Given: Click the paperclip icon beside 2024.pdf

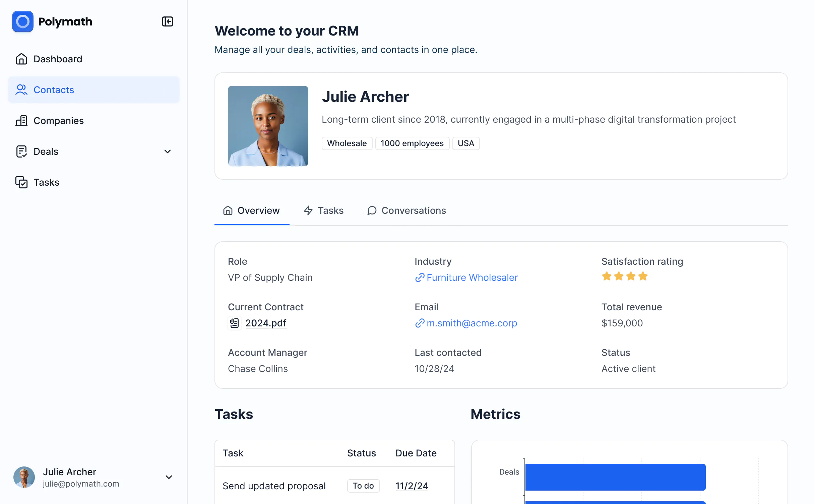Looking at the screenshot, I should 234,323.
